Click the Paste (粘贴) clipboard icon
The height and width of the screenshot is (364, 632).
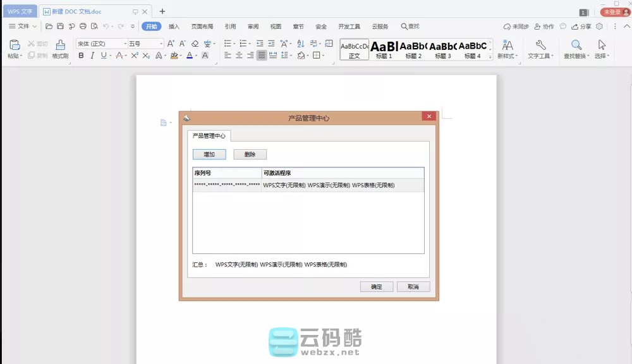[14, 45]
